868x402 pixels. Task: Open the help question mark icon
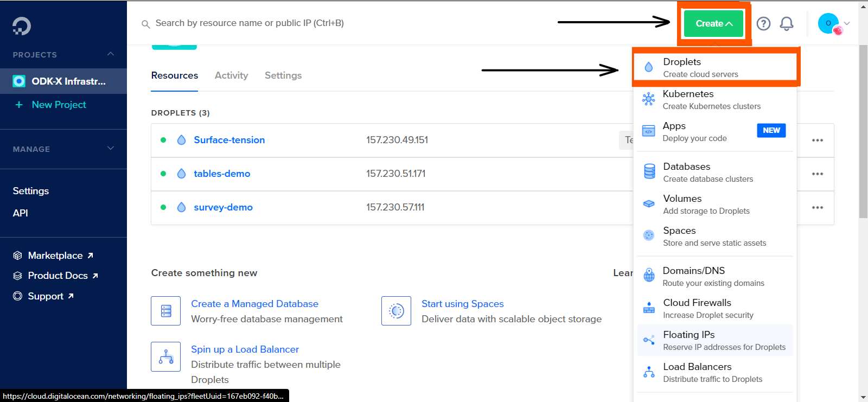763,23
